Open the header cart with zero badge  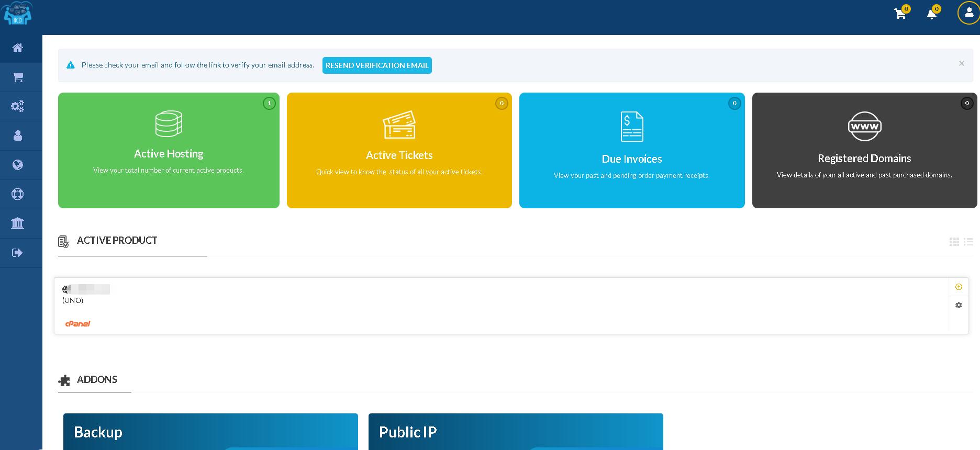(x=901, y=13)
